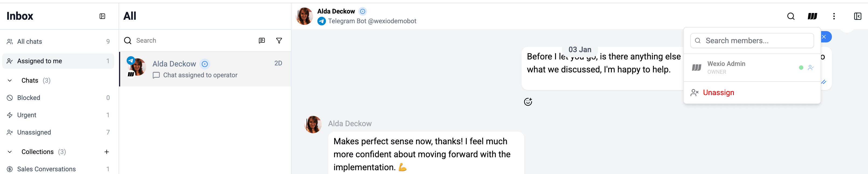Open the Urgent chats folder
The image size is (868, 174).
(27, 115)
